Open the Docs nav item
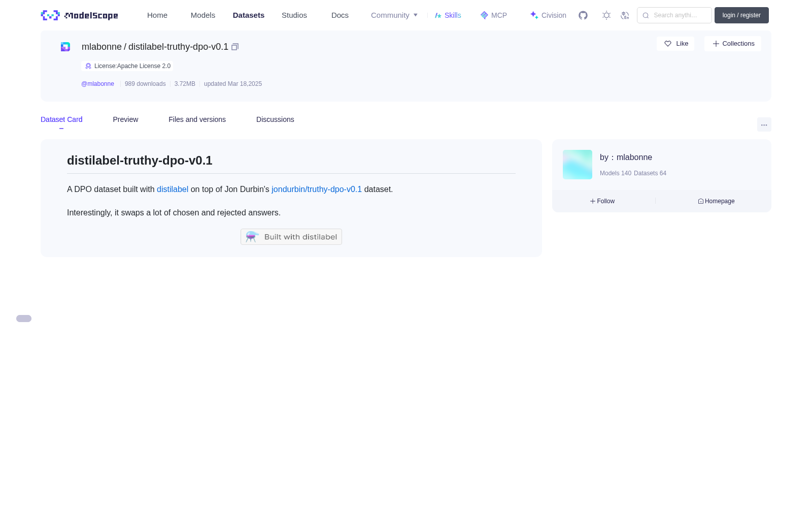Screen dimensions: 812x508 pos(340,15)
